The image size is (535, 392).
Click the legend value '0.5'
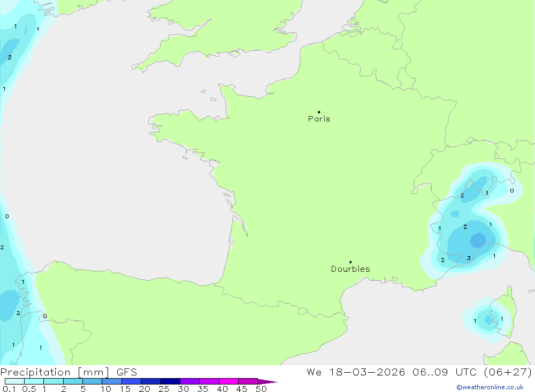(x=29, y=389)
